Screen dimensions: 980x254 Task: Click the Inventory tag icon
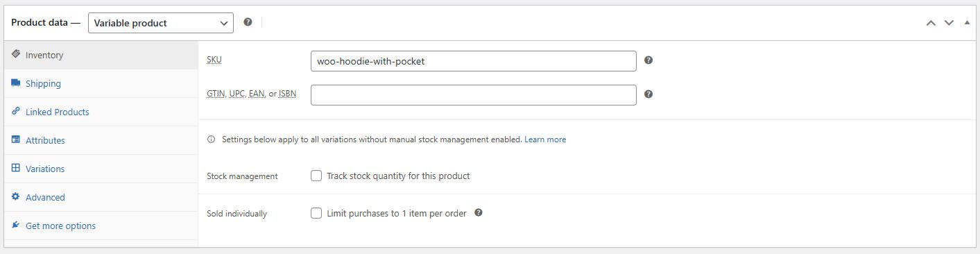pos(16,54)
